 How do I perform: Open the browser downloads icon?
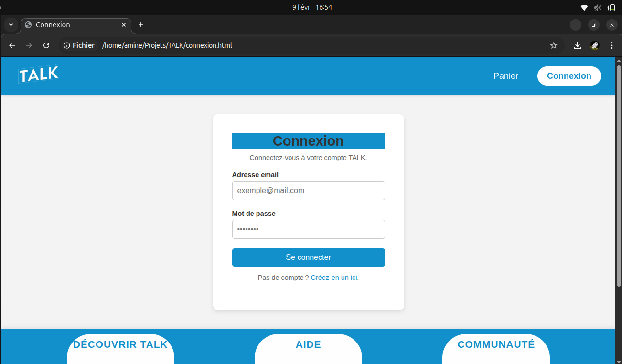[577, 45]
